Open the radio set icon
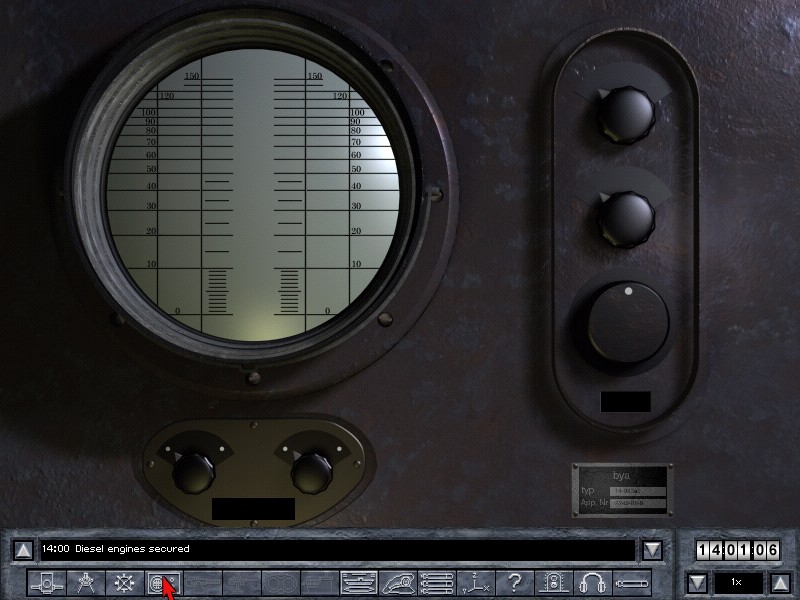 (x=553, y=582)
